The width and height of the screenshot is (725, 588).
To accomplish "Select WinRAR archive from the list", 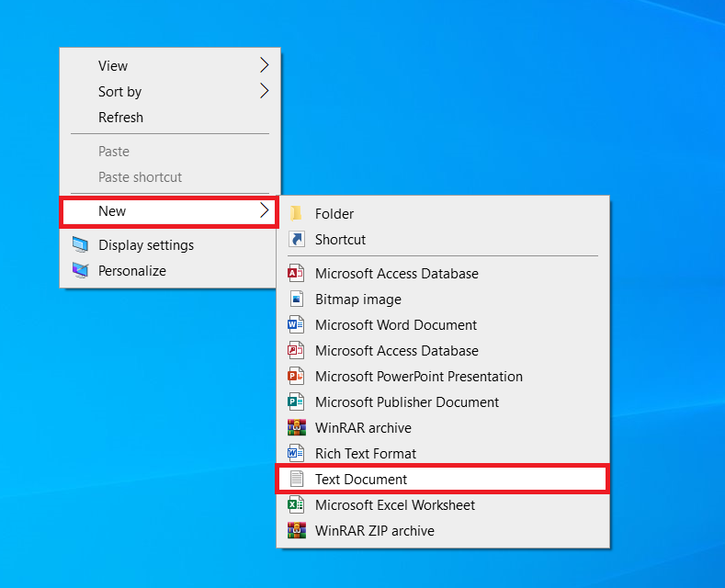I will (x=362, y=427).
